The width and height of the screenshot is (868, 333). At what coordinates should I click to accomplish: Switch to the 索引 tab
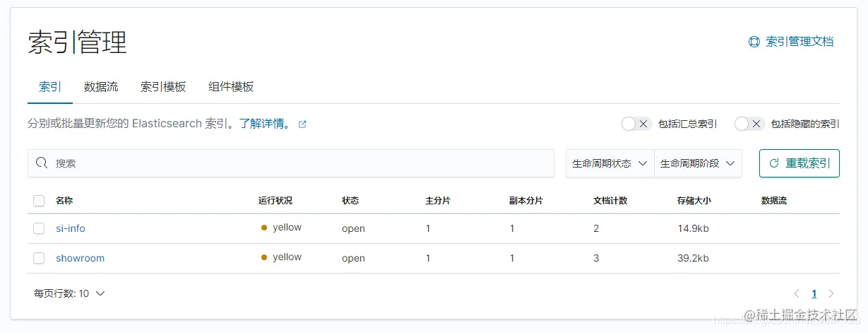click(x=50, y=87)
